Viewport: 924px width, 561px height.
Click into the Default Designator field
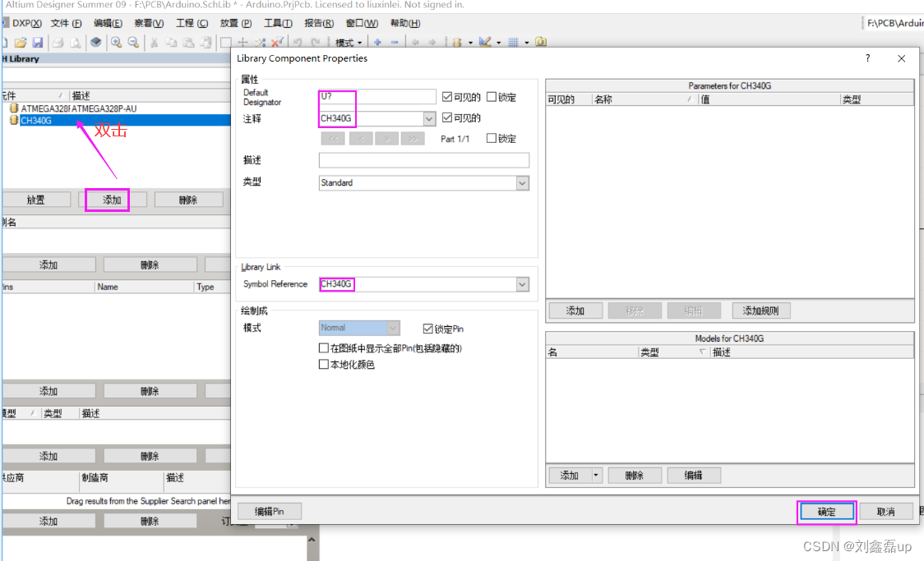coord(377,97)
